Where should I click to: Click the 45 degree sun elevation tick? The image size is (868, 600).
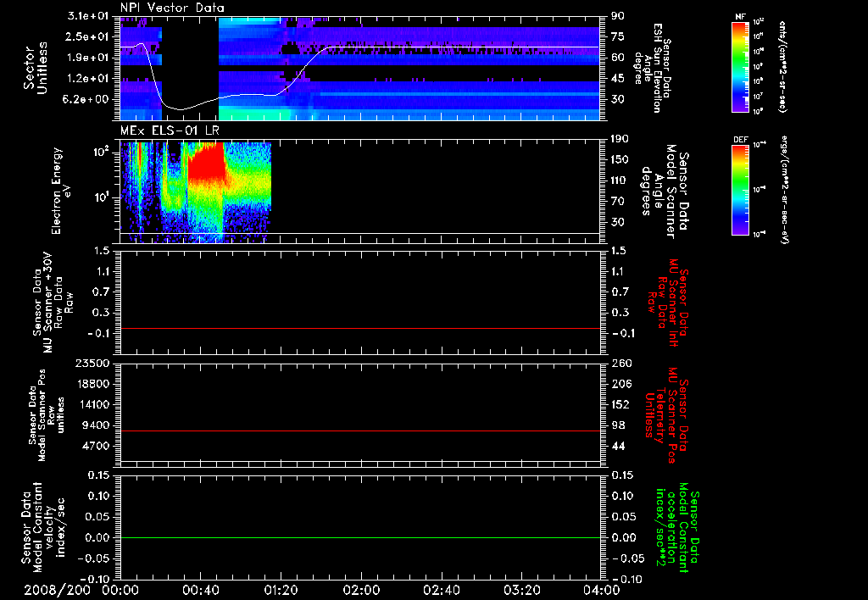point(618,79)
